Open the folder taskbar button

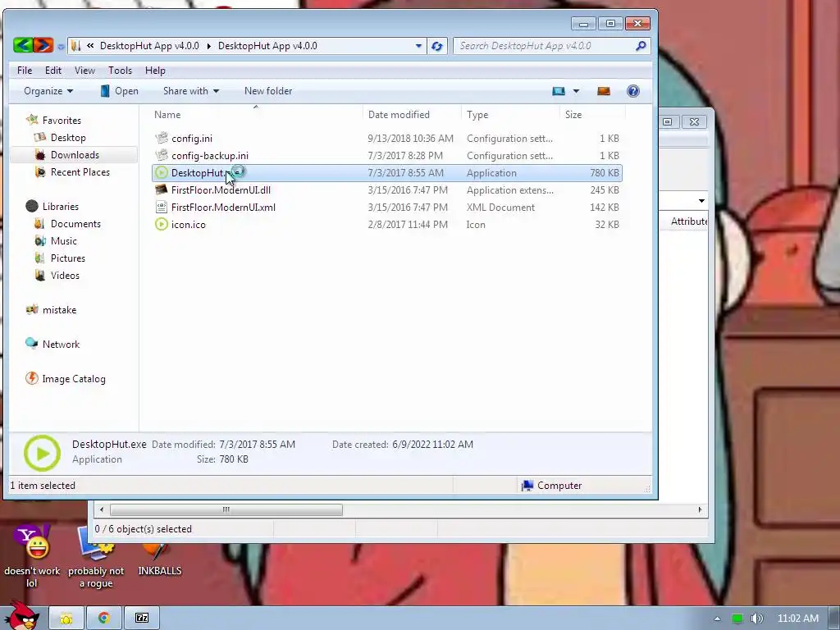coord(66,619)
